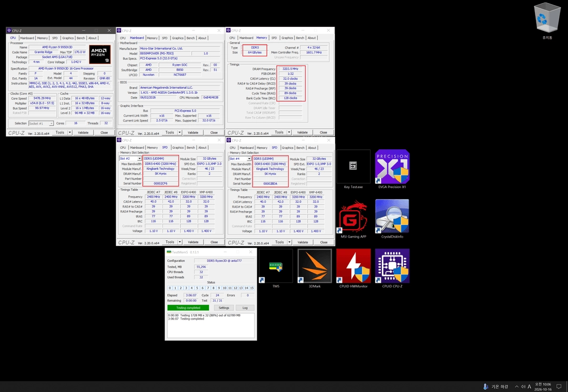Open the CrystalDiskInfo desktop shortcut
568x392 pixels.
pyautogui.click(x=392, y=219)
